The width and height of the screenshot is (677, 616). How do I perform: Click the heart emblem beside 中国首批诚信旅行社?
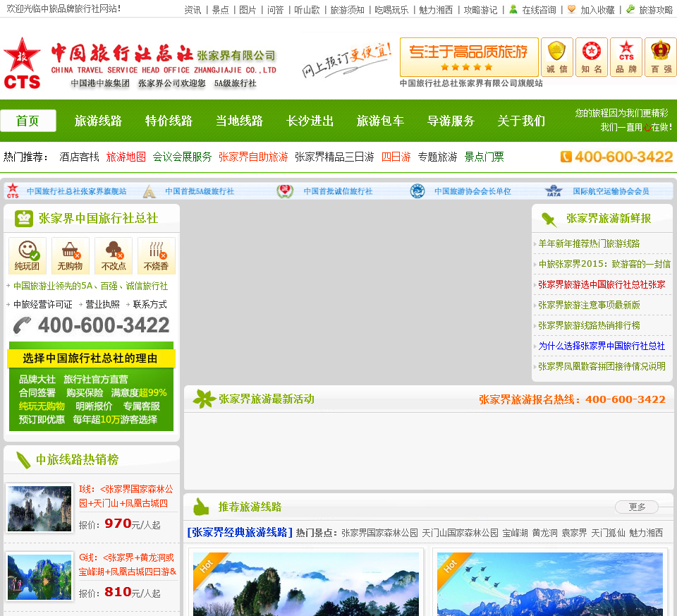[285, 191]
